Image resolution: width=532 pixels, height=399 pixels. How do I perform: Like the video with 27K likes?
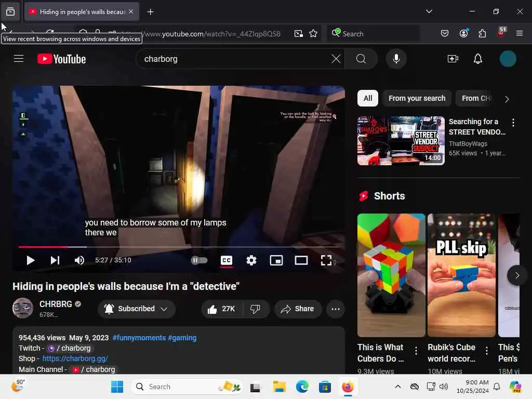click(x=222, y=309)
